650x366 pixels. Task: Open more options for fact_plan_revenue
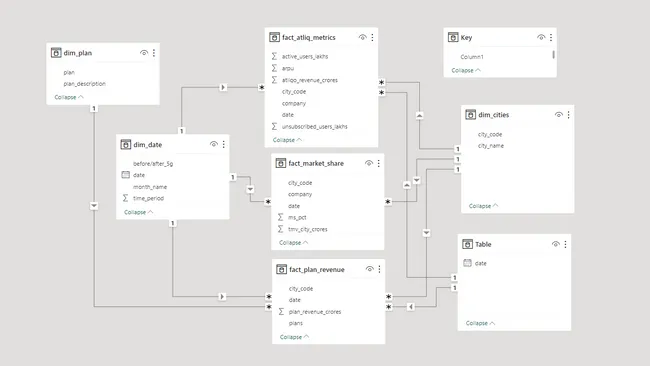pos(379,269)
